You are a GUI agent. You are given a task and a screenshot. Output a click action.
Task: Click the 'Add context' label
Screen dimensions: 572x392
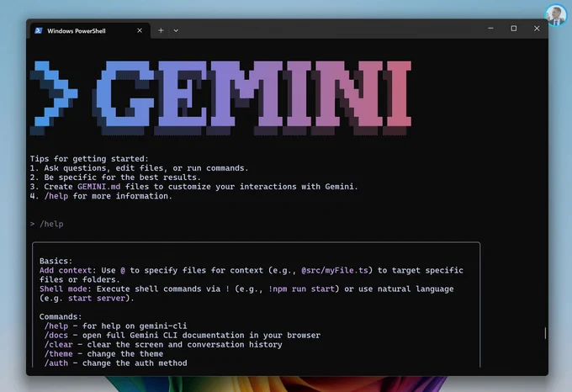(66, 270)
